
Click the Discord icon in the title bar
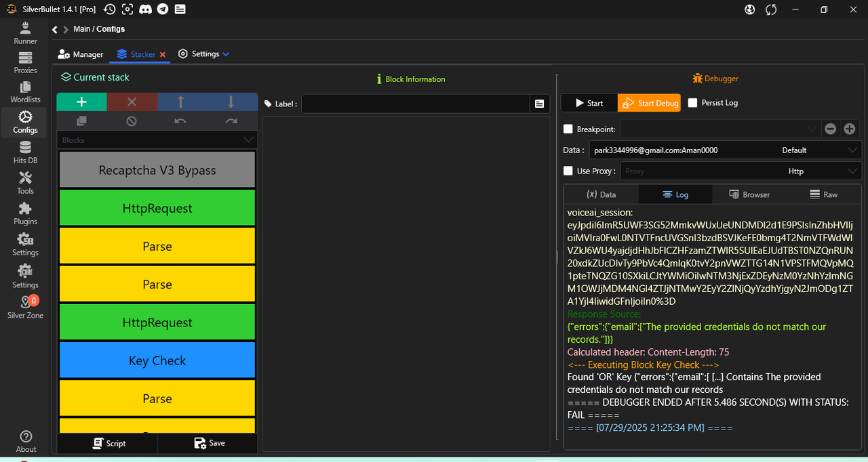coord(145,9)
